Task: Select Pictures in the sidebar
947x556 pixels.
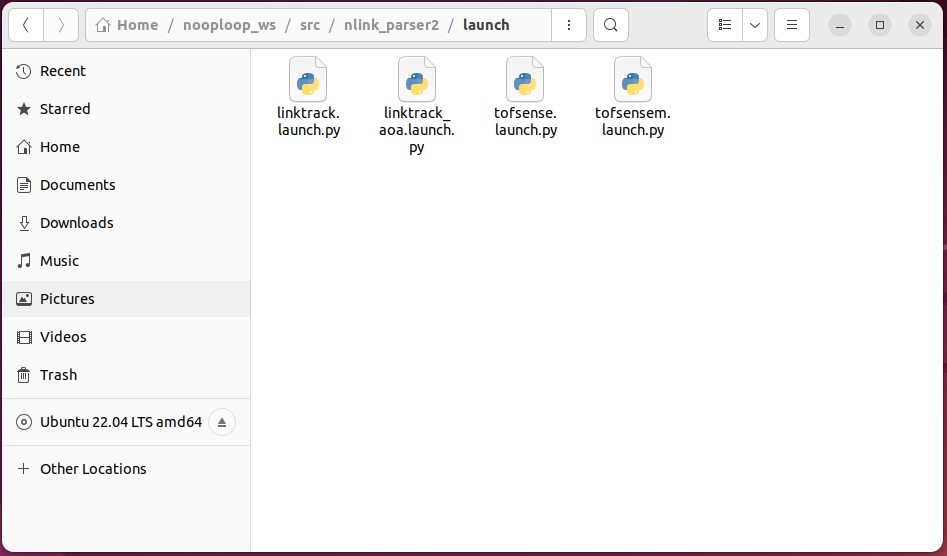Action: (67, 299)
